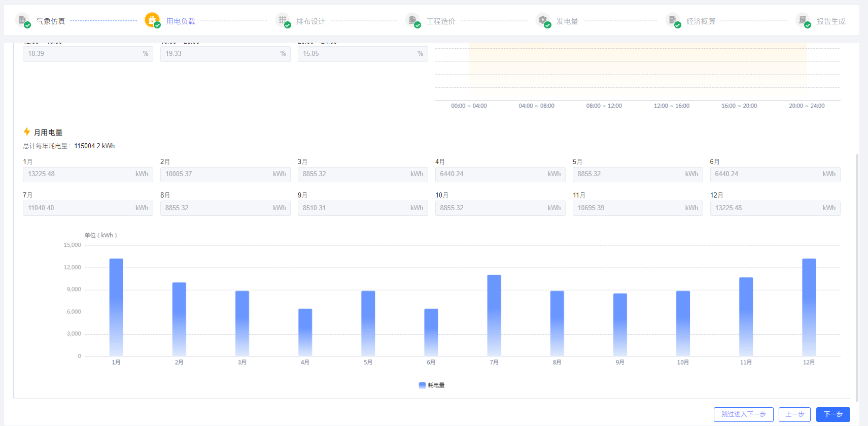
Task: Click the 4月 bar in chart
Action: [x=305, y=332]
